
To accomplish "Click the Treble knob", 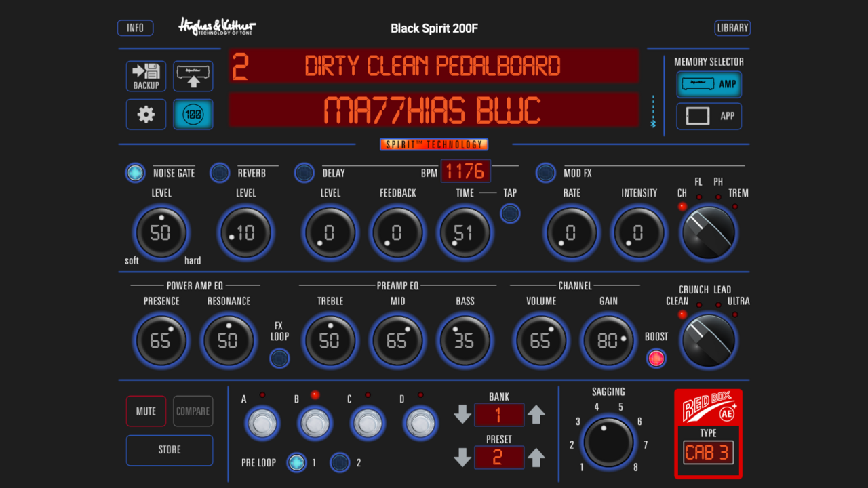I will pyautogui.click(x=330, y=340).
